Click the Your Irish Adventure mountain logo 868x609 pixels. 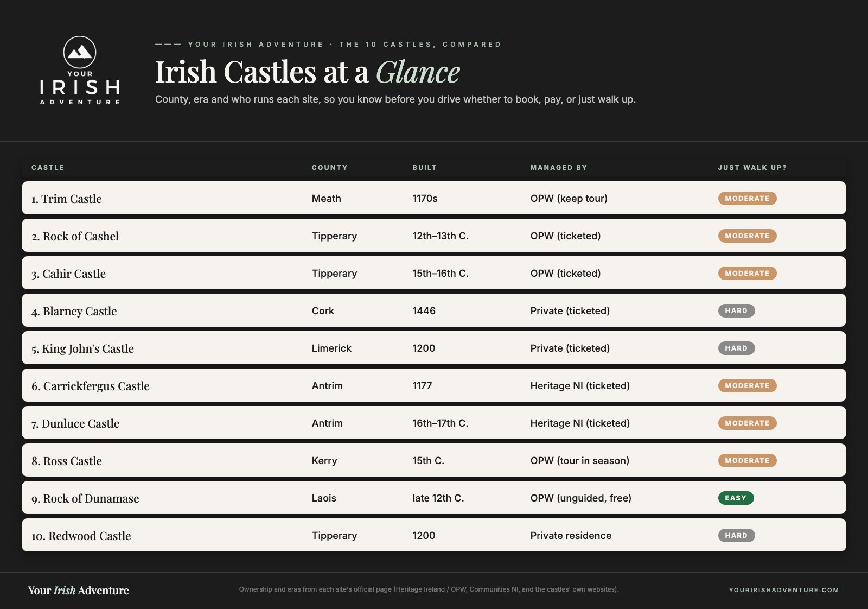tap(80, 71)
